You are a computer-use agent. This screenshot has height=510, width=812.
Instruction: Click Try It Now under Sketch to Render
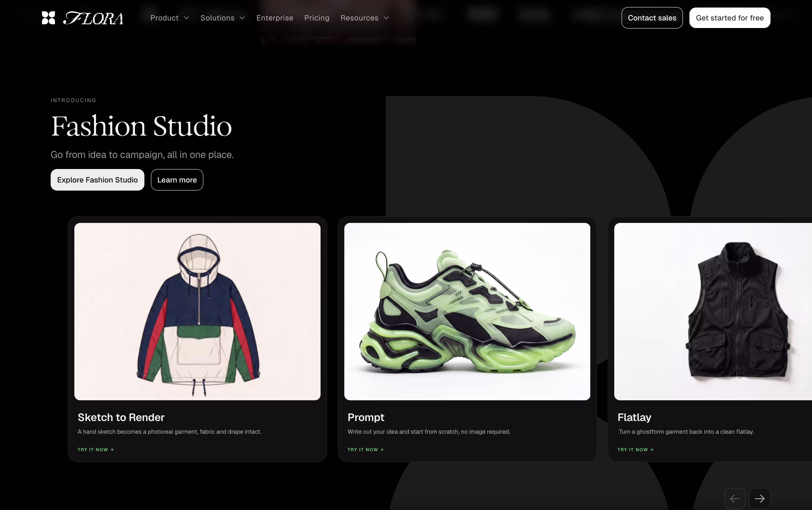point(96,450)
